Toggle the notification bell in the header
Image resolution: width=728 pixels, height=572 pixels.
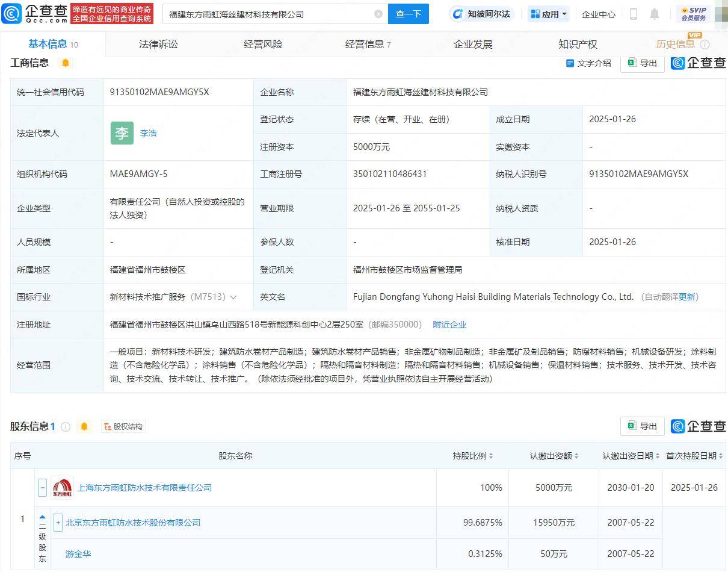[655, 14]
